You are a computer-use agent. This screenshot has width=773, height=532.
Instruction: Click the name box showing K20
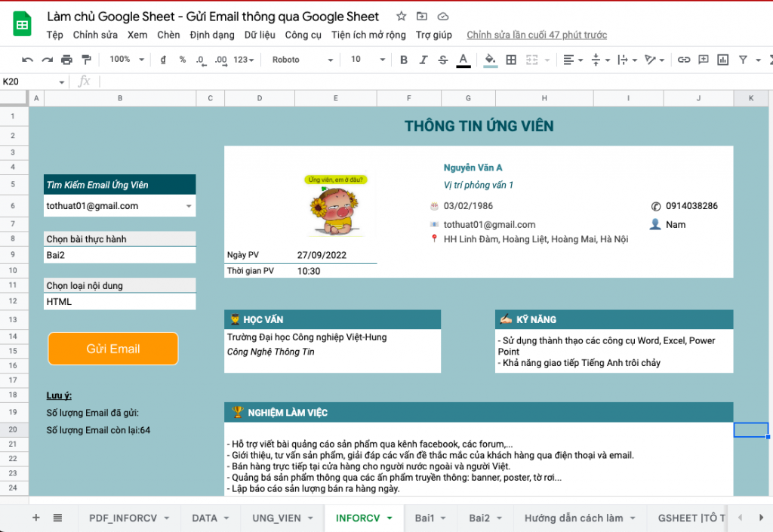click(33, 81)
